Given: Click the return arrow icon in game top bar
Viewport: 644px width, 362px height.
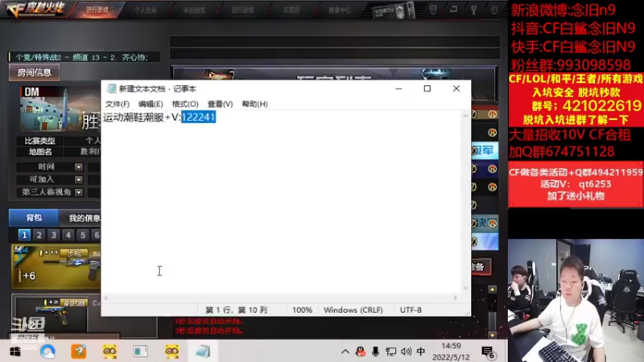Looking at the screenshot, I should click(x=453, y=9).
